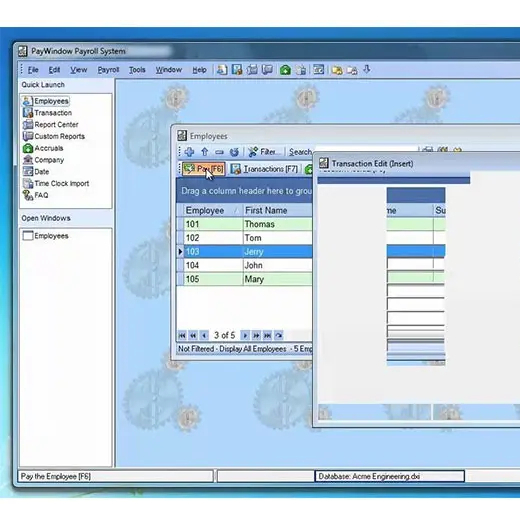Click the refresh icon in the Employees toolbar

[x=234, y=152]
